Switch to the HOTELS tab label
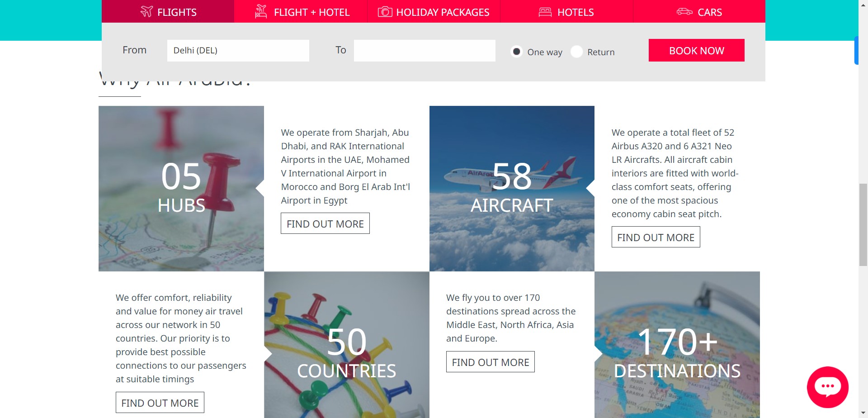The image size is (868, 418). click(576, 12)
